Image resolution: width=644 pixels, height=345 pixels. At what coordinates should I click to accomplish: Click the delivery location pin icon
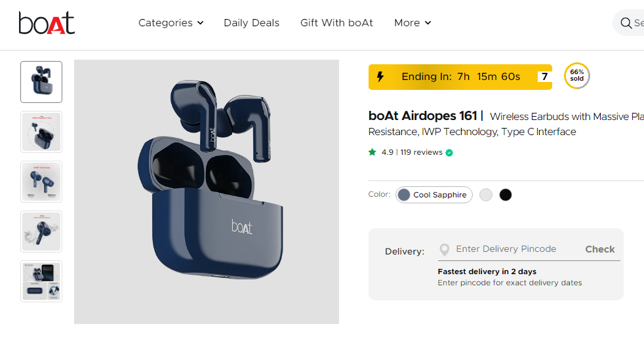click(445, 250)
